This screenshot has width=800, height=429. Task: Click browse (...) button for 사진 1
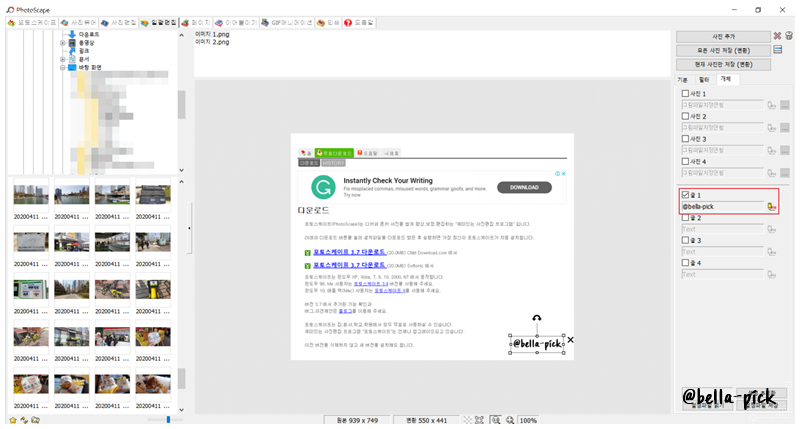[785, 105]
